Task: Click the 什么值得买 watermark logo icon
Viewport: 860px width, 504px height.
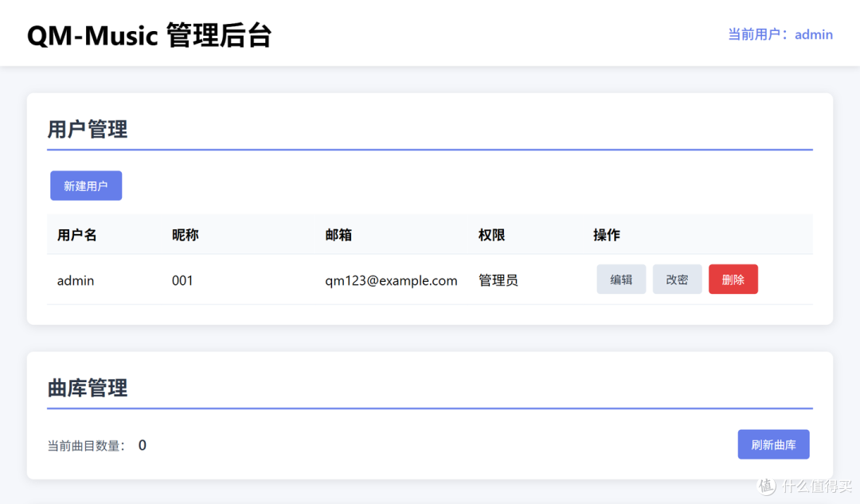Action: click(x=767, y=485)
